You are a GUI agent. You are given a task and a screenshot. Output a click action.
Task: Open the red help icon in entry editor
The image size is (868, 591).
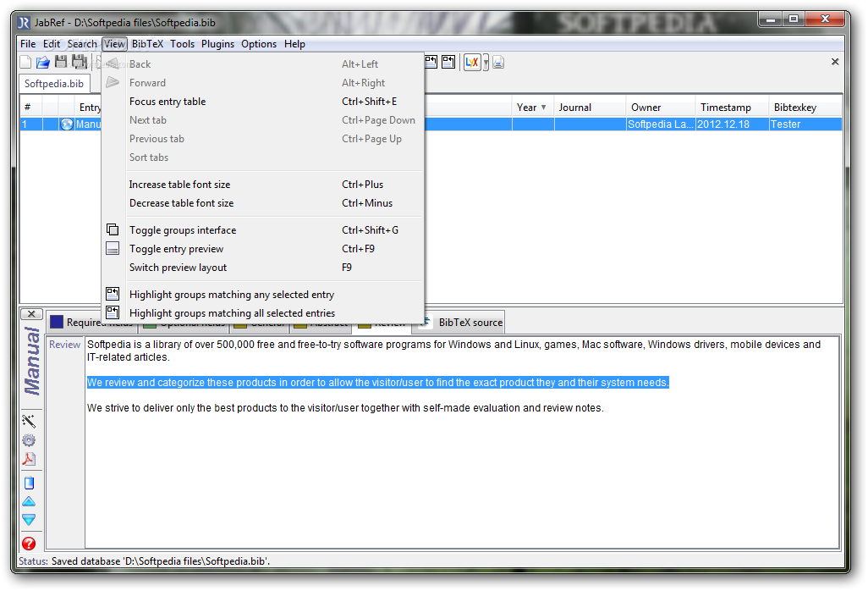tap(29, 544)
